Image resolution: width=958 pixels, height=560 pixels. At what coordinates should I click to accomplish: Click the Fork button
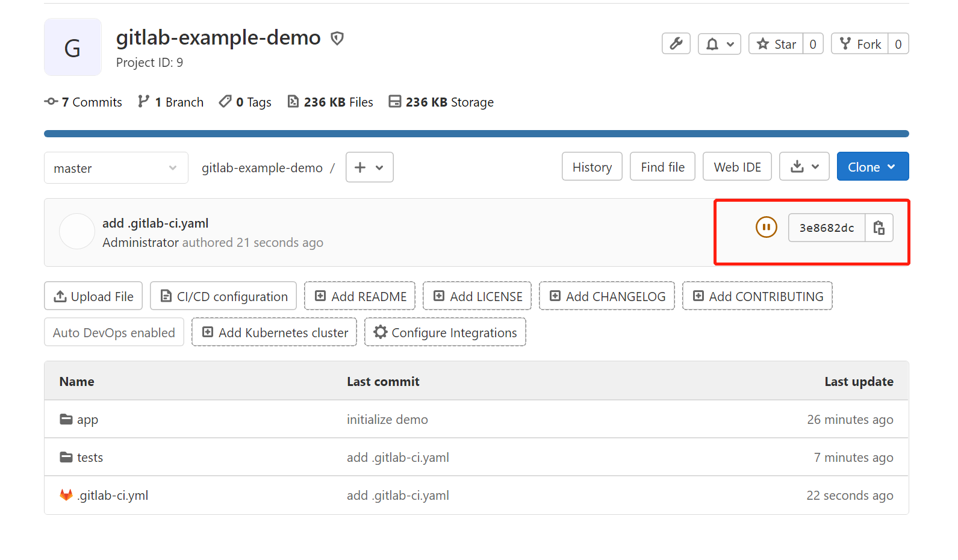pyautogui.click(x=860, y=44)
